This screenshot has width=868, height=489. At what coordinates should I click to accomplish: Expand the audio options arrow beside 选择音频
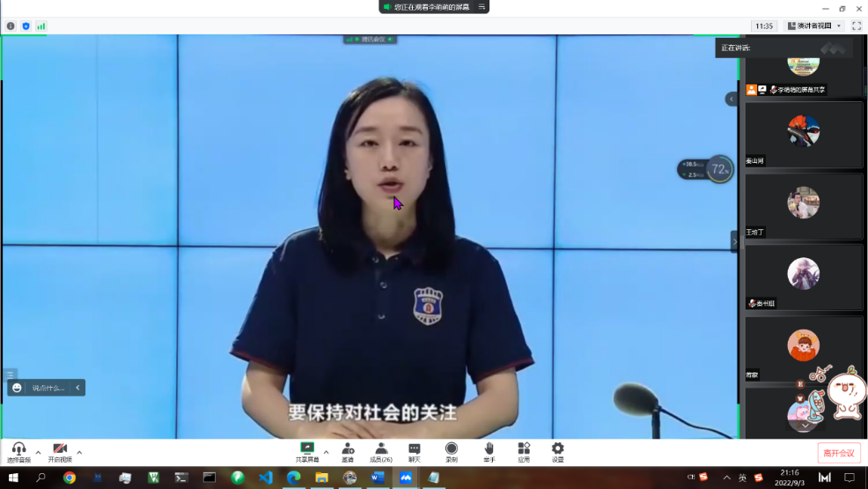click(x=38, y=452)
